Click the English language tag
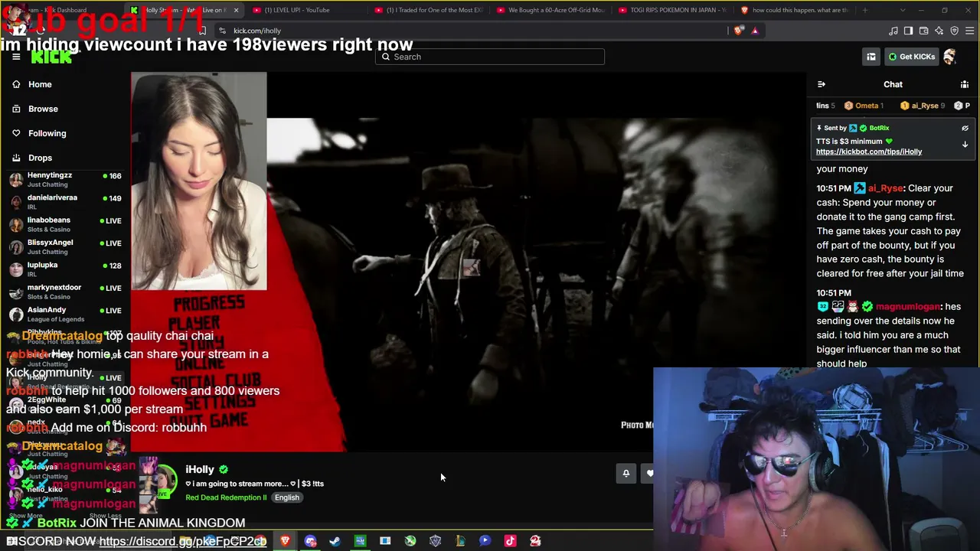 [287, 497]
